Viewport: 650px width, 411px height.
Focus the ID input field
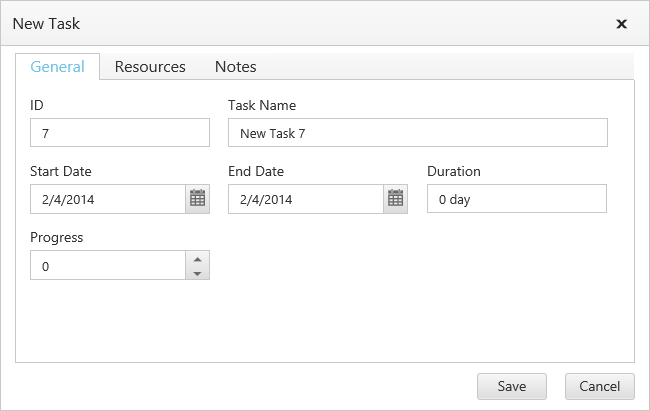(120, 133)
